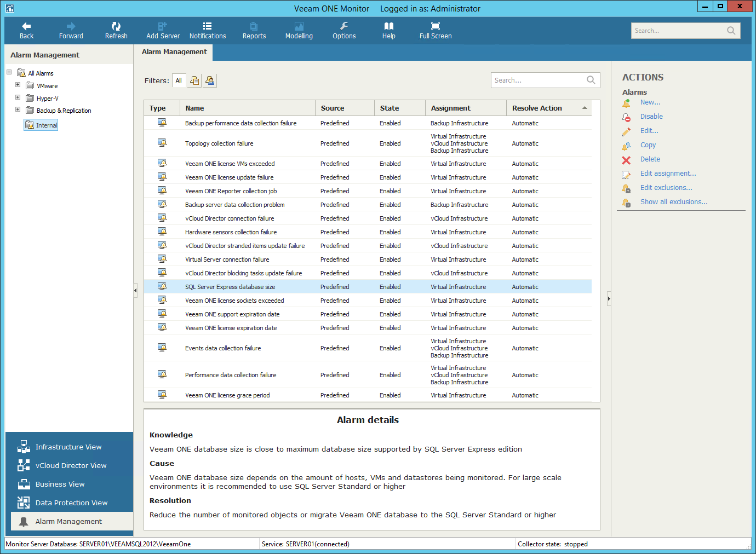Select predefined alarms filter icon

click(194, 80)
